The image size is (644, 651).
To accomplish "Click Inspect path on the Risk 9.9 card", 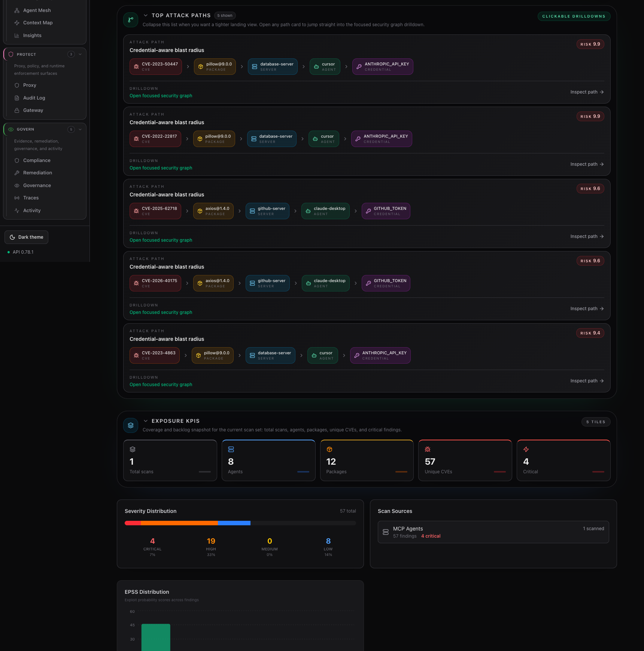I will coord(586,92).
